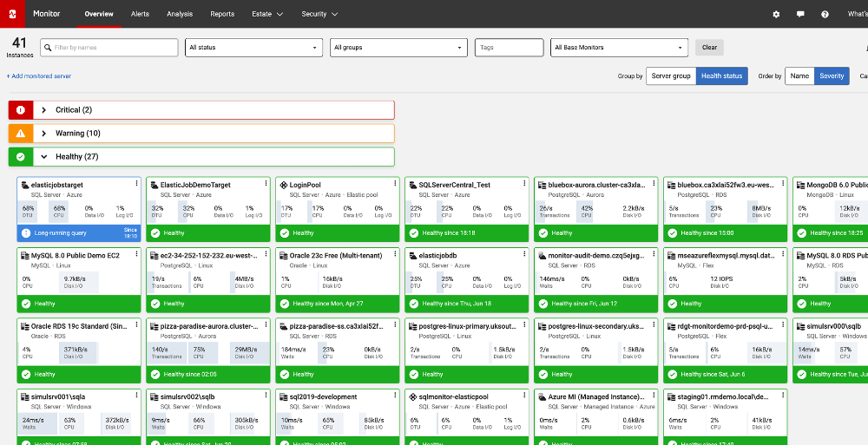Open the ElasticJobDemoTarget card kebab menu

[266, 184]
